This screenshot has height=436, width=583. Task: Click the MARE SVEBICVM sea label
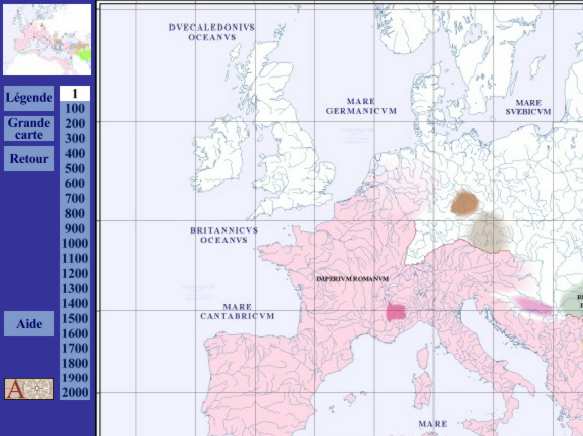528,107
